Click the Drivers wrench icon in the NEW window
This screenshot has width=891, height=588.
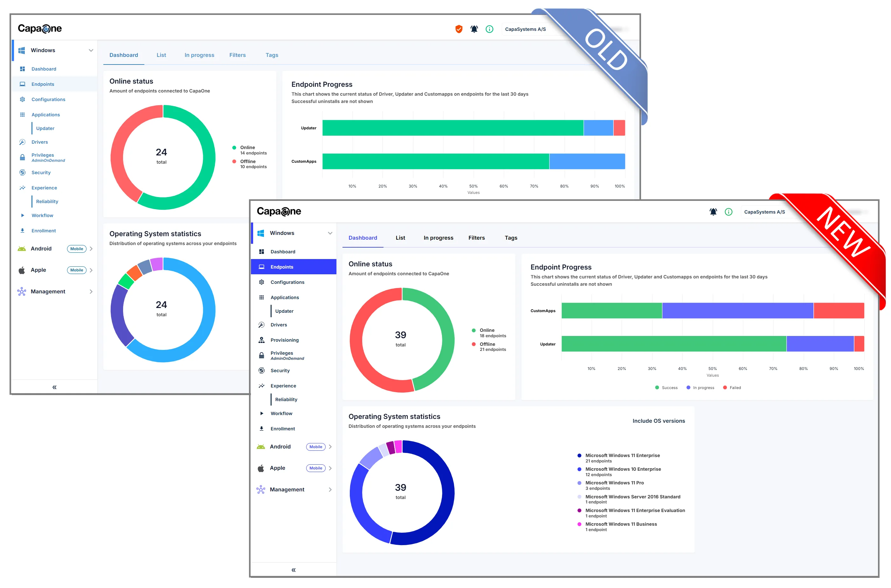click(261, 325)
